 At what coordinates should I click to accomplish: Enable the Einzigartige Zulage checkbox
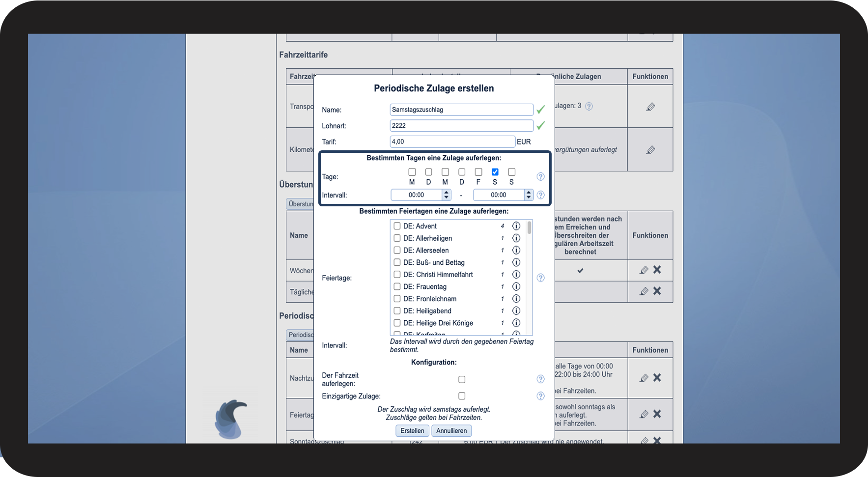(x=462, y=396)
